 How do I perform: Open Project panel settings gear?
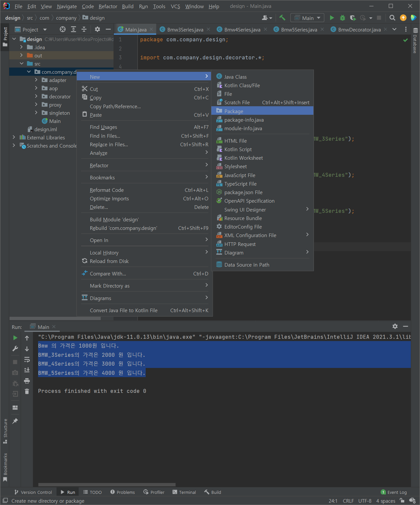[x=97, y=30]
